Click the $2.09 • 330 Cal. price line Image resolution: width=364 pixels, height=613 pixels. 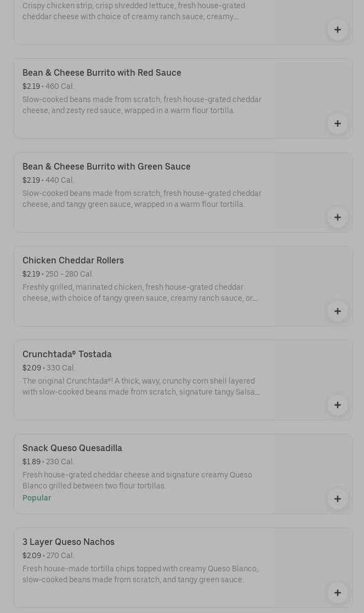(49, 368)
